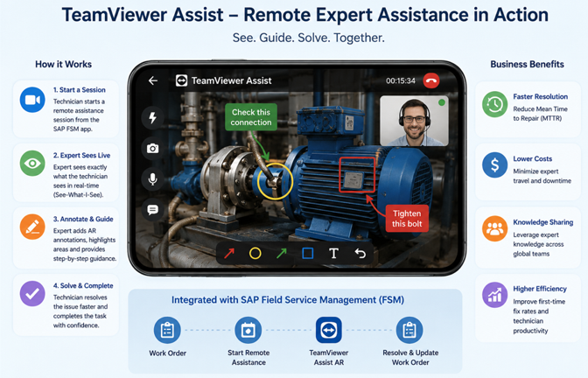Click the 'Business Benefits' heading
The width and height of the screenshot is (588, 378).
(x=528, y=65)
